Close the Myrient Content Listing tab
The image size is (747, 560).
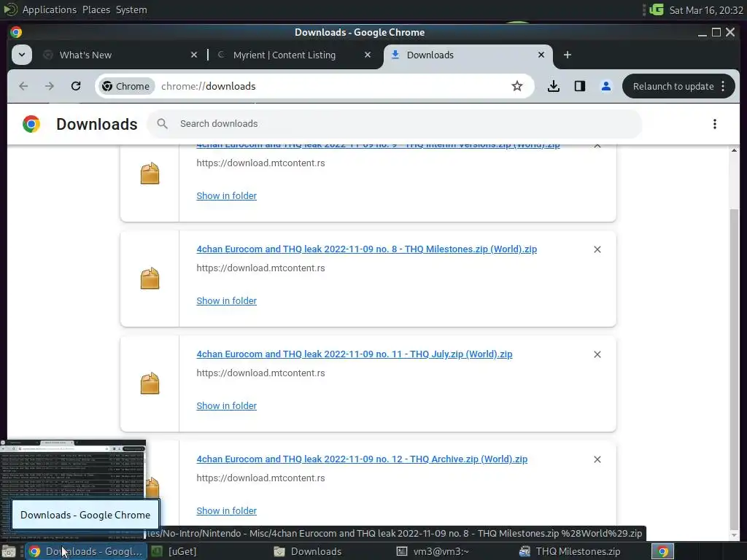tap(368, 55)
